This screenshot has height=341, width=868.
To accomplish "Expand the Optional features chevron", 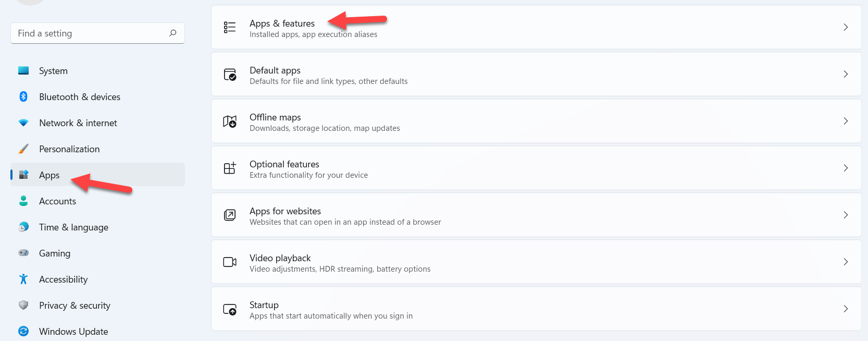I will click(x=846, y=168).
